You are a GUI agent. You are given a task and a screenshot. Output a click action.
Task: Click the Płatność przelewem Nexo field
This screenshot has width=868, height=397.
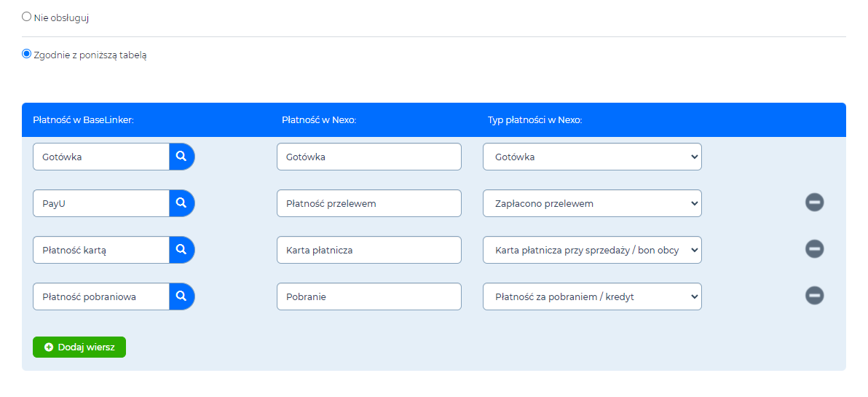(368, 203)
